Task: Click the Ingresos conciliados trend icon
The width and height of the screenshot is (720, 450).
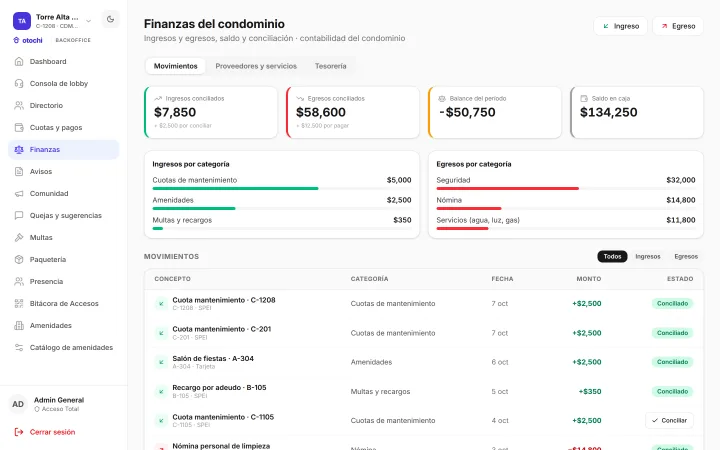Action: (158, 99)
